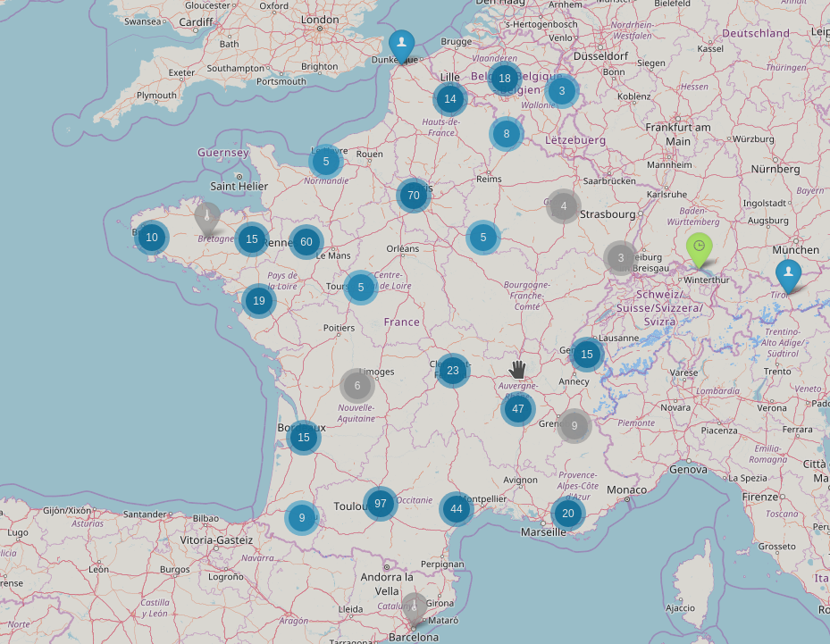
Task: Open the cluster of 15 at Bordeaux
Action: coord(303,437)
